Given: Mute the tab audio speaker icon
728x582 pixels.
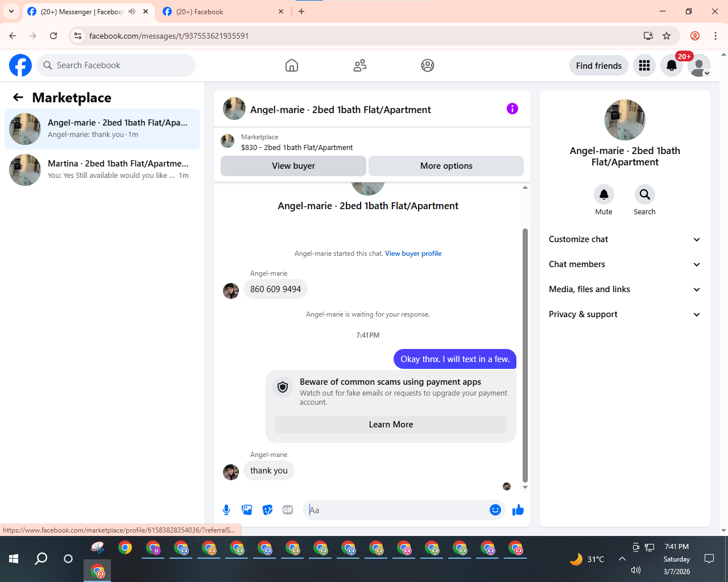Looking at the screenshot, I should [x=132, y=11].
